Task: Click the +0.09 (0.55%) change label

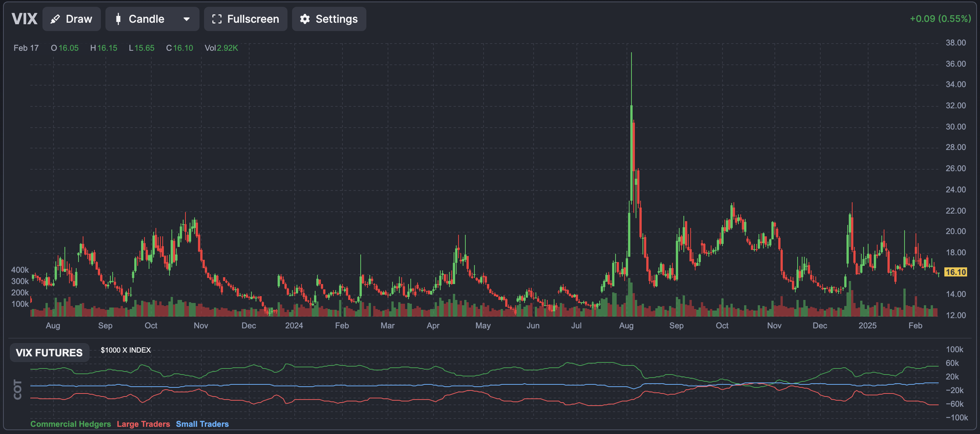Action: pos(940,19)
